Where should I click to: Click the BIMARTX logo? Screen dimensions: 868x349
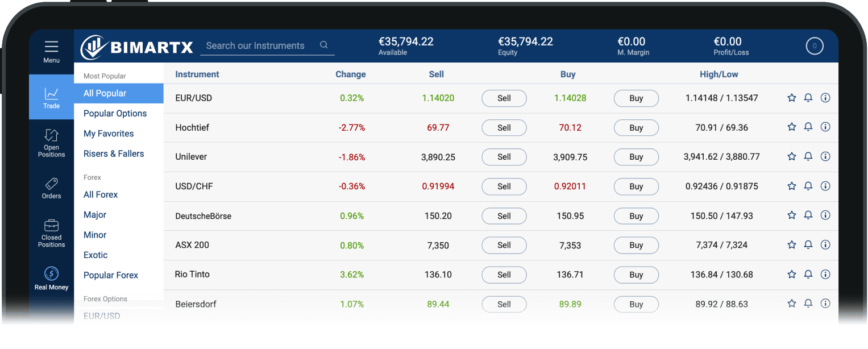(137, 47)
